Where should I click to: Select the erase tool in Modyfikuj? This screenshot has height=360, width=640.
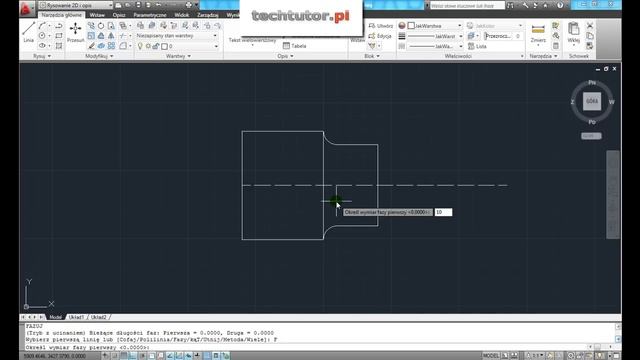(91, 46)
